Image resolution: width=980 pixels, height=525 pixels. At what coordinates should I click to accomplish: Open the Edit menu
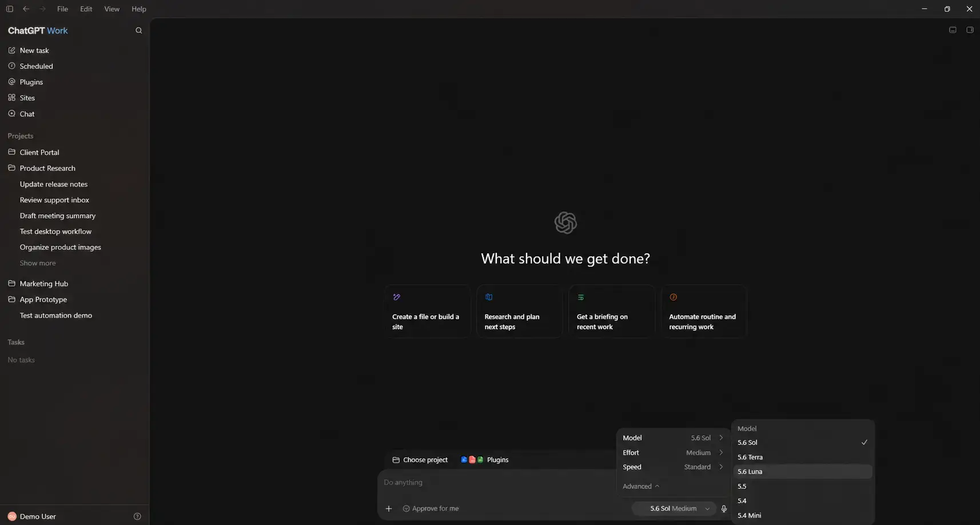(86, 9)
